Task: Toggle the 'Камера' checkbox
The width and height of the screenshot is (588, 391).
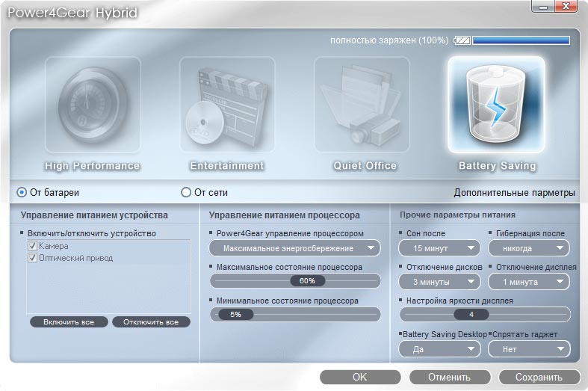Action: [32, 246]
